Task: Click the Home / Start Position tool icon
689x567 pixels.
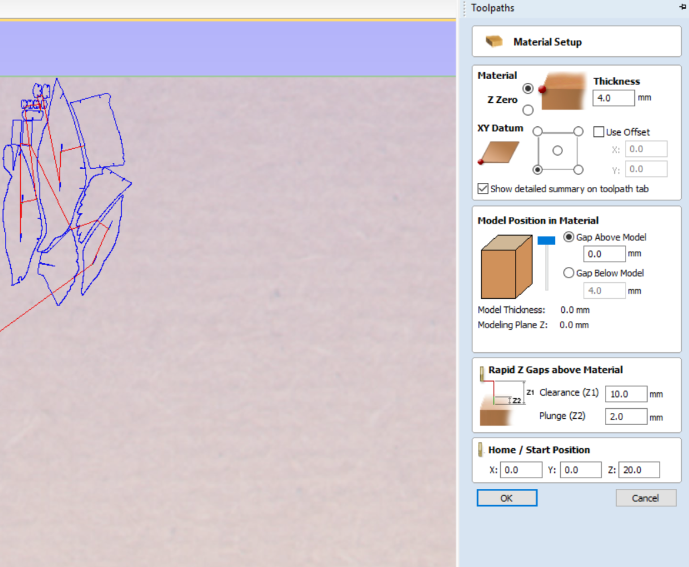Action: [x=481, y=449]
